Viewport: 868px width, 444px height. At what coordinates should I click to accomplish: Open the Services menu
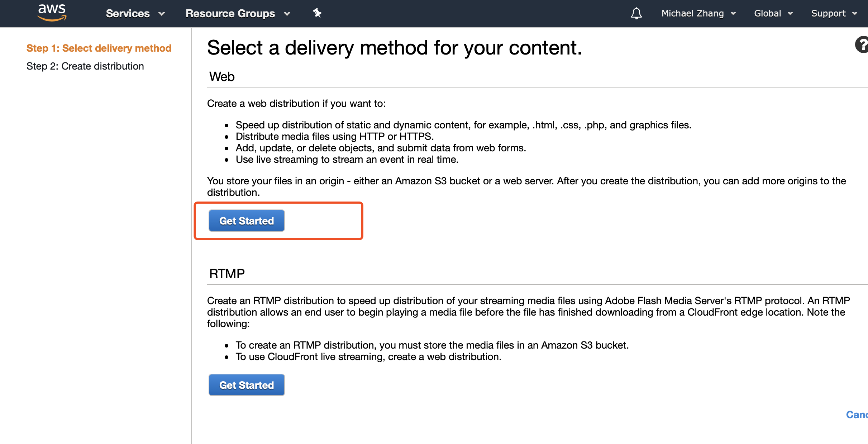tap(128, 13)
